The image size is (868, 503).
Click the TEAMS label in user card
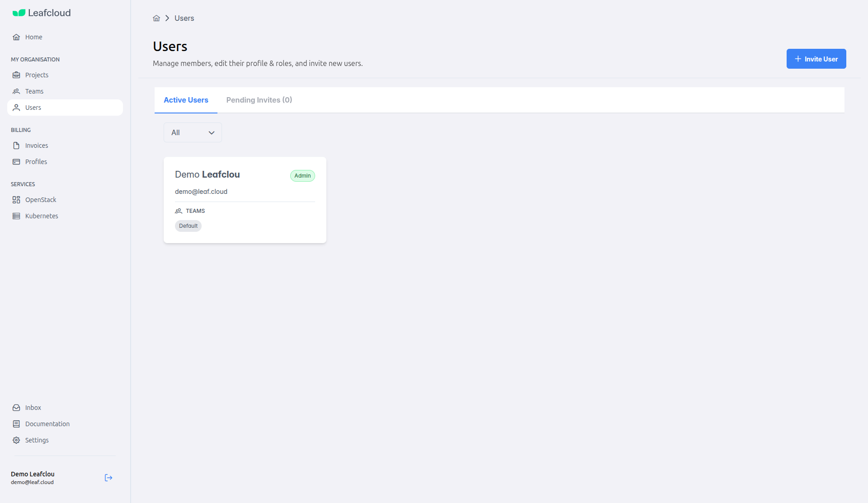coord(195,211)
